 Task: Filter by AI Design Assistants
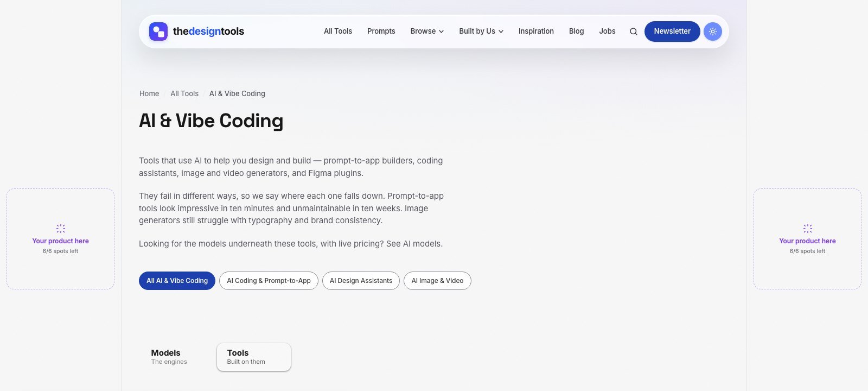coord(361,281)
